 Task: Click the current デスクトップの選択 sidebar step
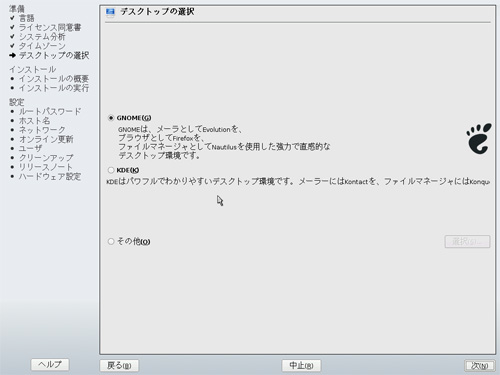[x=54, y=55]
